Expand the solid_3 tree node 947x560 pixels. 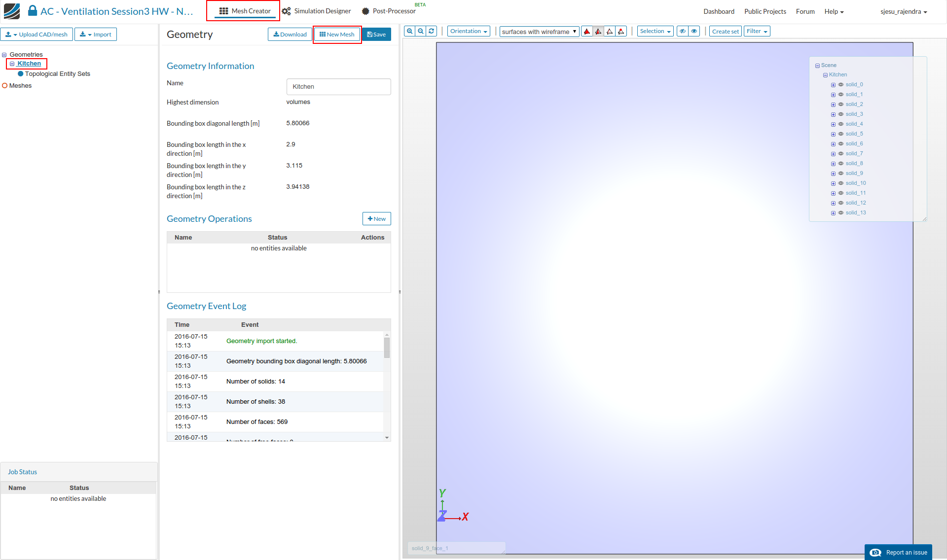tap(833, 114)
